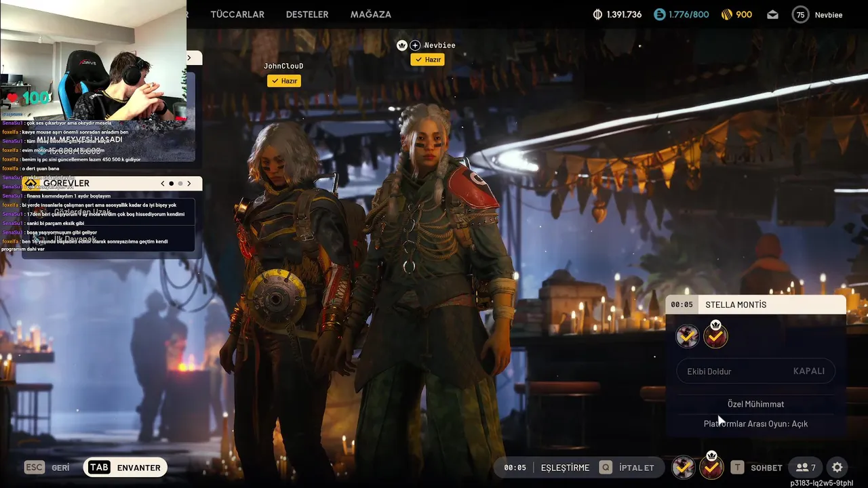Click the gold token icon beside 900
The width and height of the screenshot is (868, 488).
[726, 14]
